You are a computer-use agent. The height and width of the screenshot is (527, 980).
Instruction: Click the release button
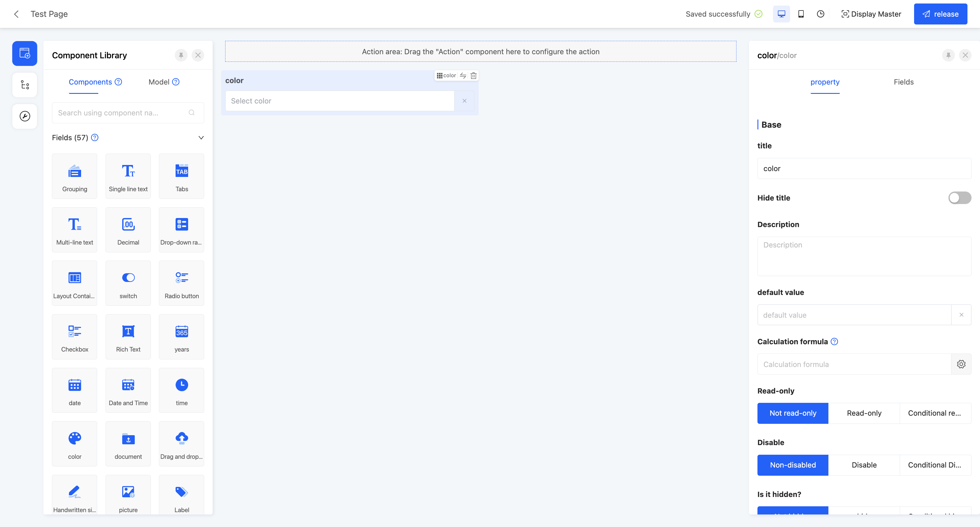coord(940,14)
